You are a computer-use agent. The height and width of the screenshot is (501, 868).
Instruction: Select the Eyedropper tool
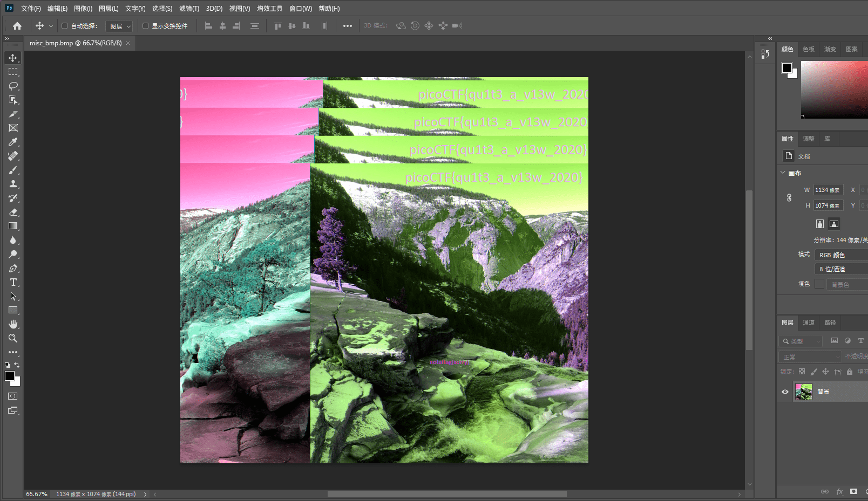point(13,142)
